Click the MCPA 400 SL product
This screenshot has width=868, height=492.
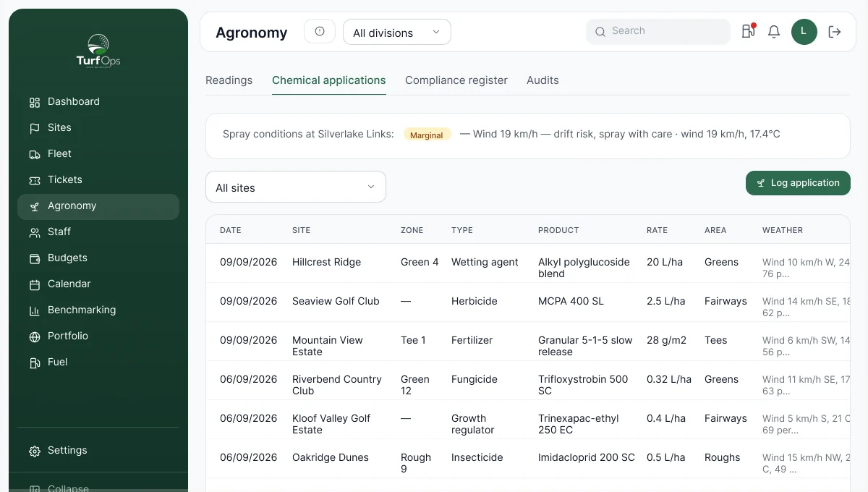coord(571,302)
